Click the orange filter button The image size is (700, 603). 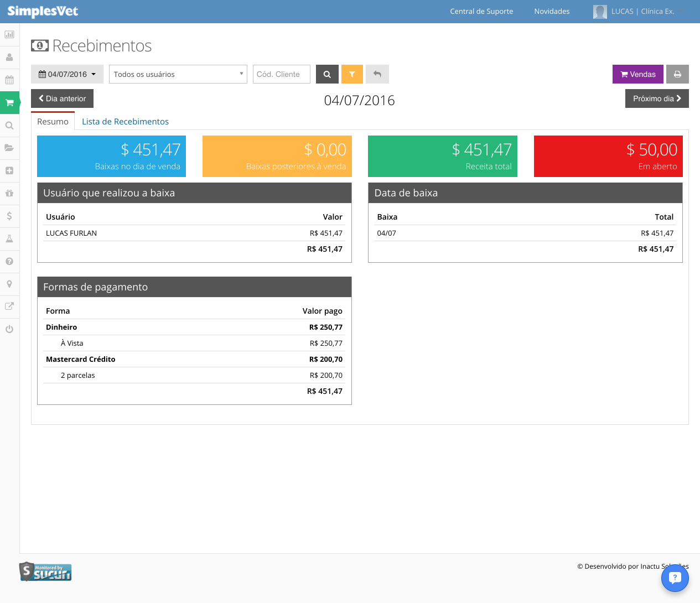pyautogui.click(x=352, y=74)
